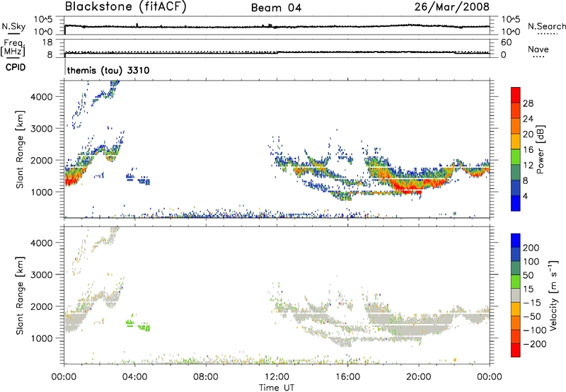566x392 pixels.
Task: Select the 'Freq. [MHz]' label
Action: pos(13,47)
